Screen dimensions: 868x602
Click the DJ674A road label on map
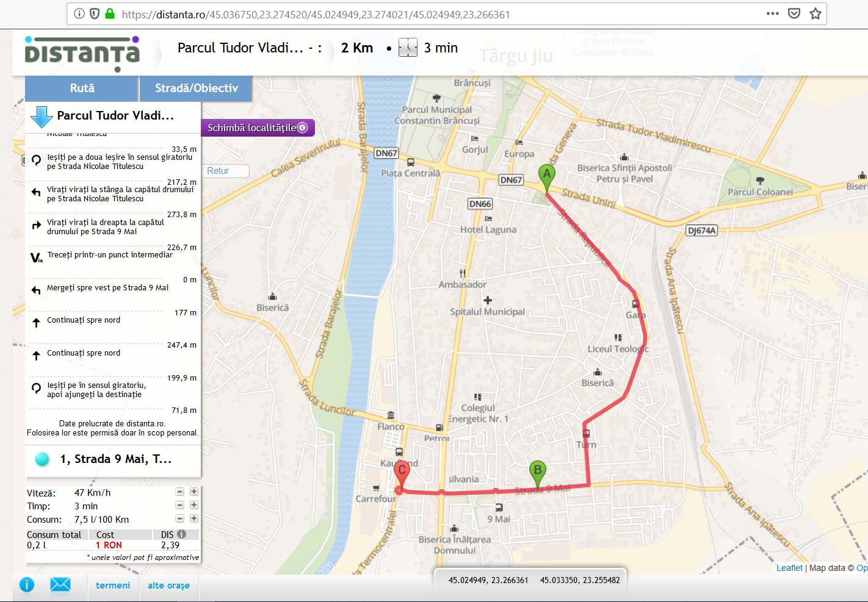coord(702,231)
